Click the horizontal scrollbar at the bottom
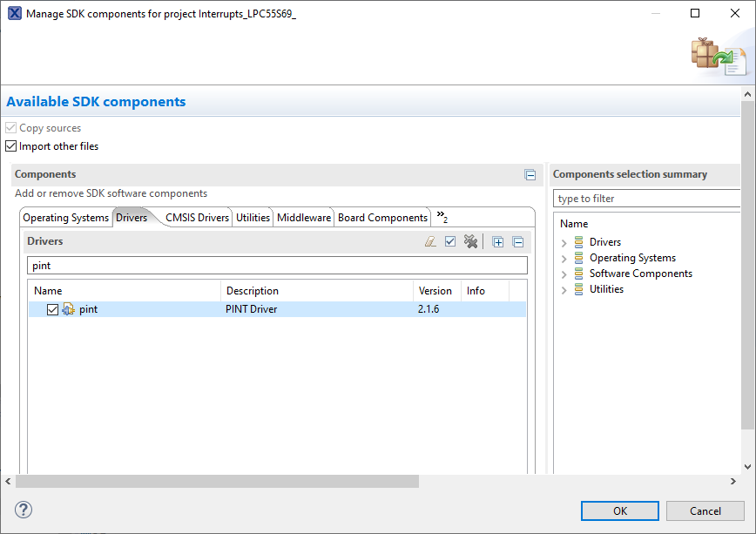756x534 pixels. click(217, 482)
